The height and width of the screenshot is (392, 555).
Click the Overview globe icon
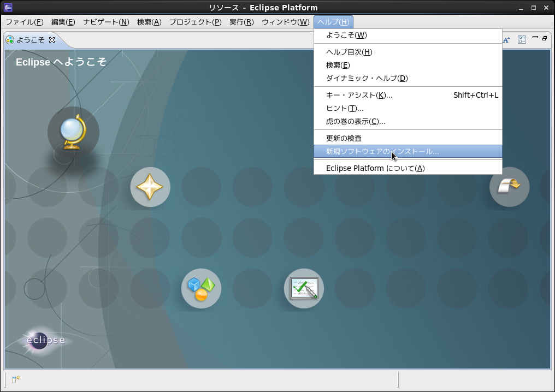coord(73,133)
